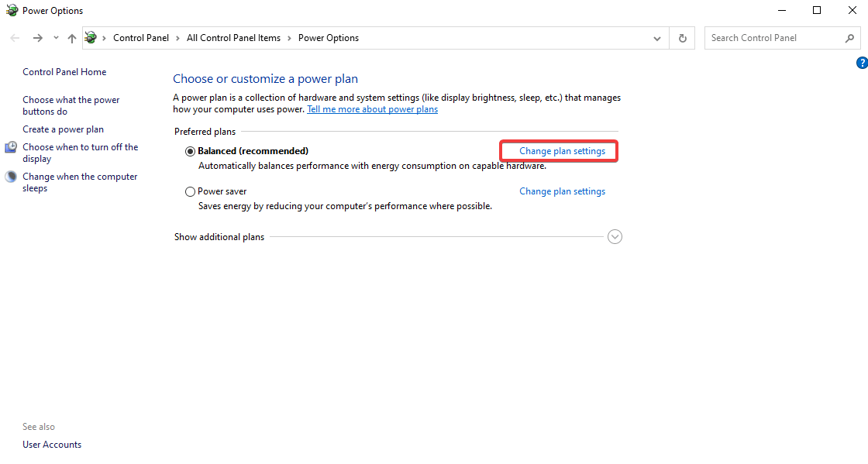Click the Power Options icon in the address bar
Viewport: 868px width, 464px height.
click(x=91, y=37)
